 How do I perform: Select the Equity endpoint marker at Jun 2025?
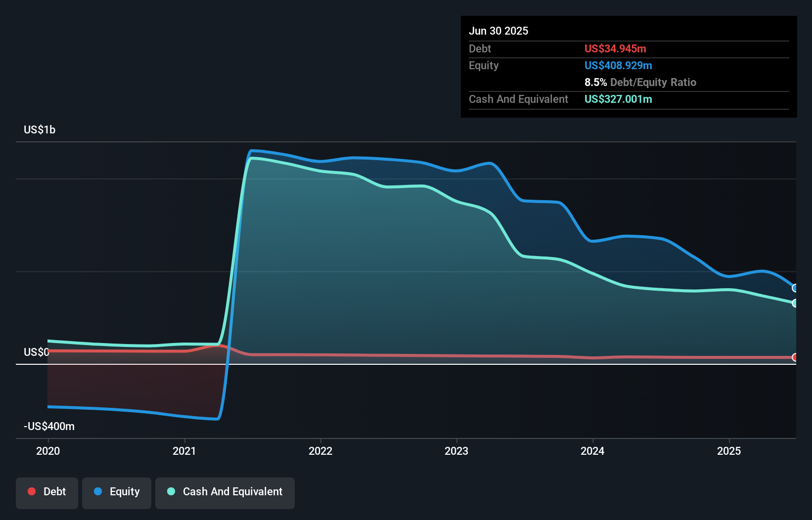(x=795, y=288)
